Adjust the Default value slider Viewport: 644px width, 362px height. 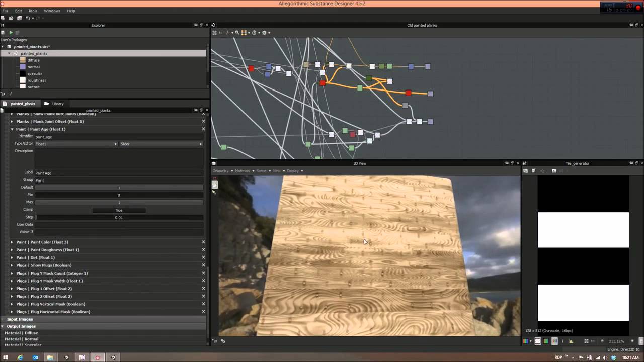(x=119, y=188)
